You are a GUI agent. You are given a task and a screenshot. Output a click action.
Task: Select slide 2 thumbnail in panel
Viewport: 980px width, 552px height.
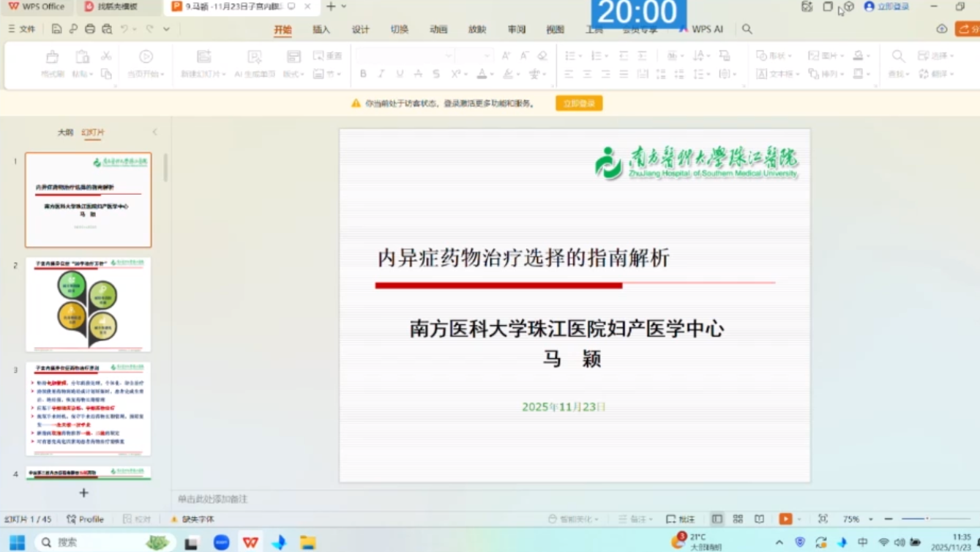[x=89, y=305]
